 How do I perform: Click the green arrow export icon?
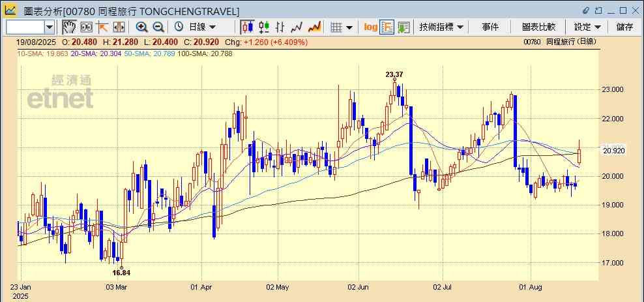tap(403, 27)
